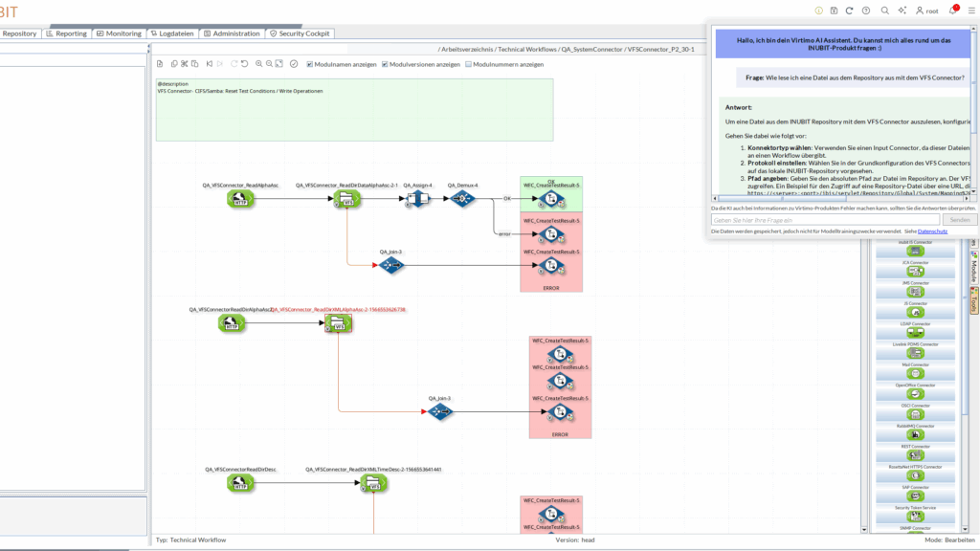Viewport: 980px width, 551px height.
Task: Select the RabbitMQ Connector module icon
Action: pos(916,434)
